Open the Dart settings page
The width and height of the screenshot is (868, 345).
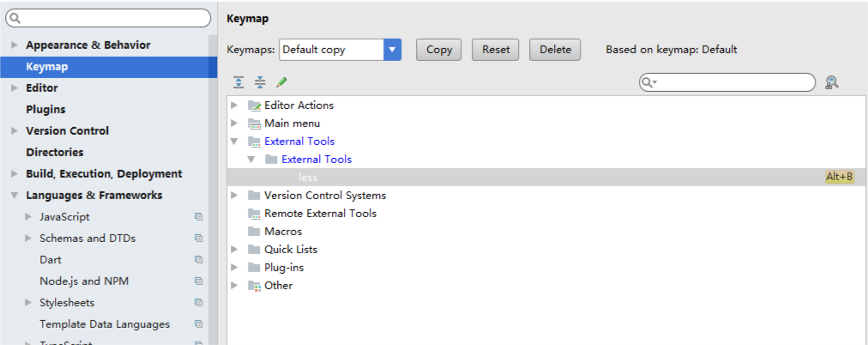(x=51, y=260)
